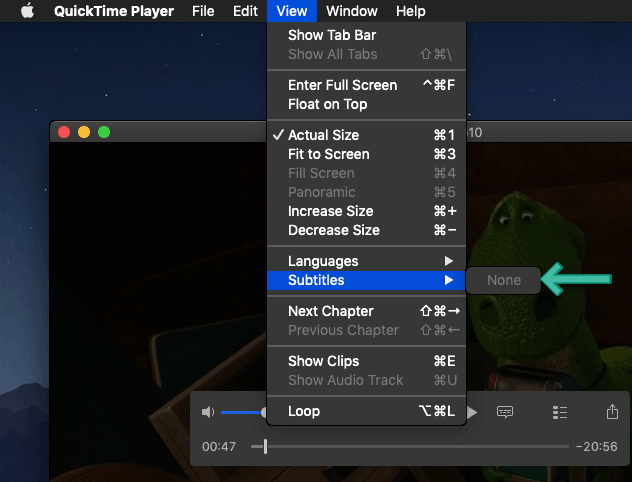Select checked Actual Size option
Viewport: 632px width, 482px height.
[366, 135]
